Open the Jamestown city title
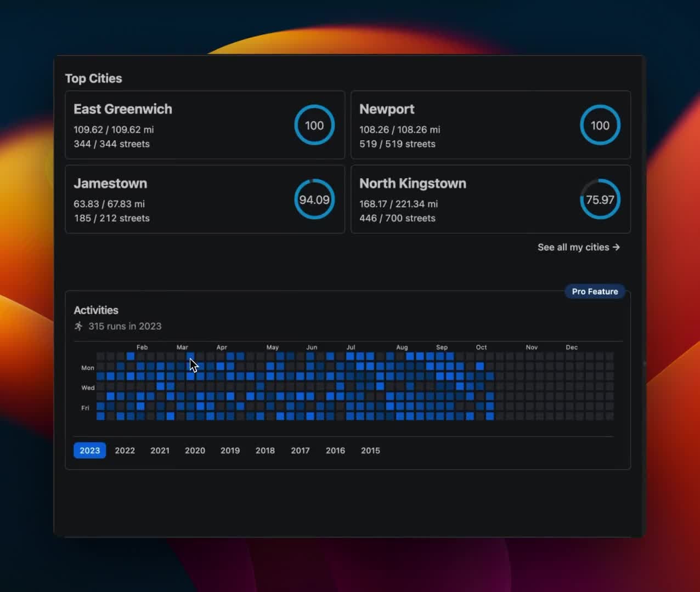The image size is (700, 592). [x=110, y=184]
